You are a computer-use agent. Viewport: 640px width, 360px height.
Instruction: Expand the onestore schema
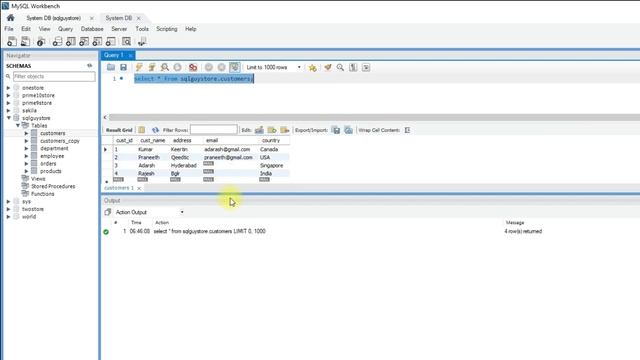tap(8, 88)
